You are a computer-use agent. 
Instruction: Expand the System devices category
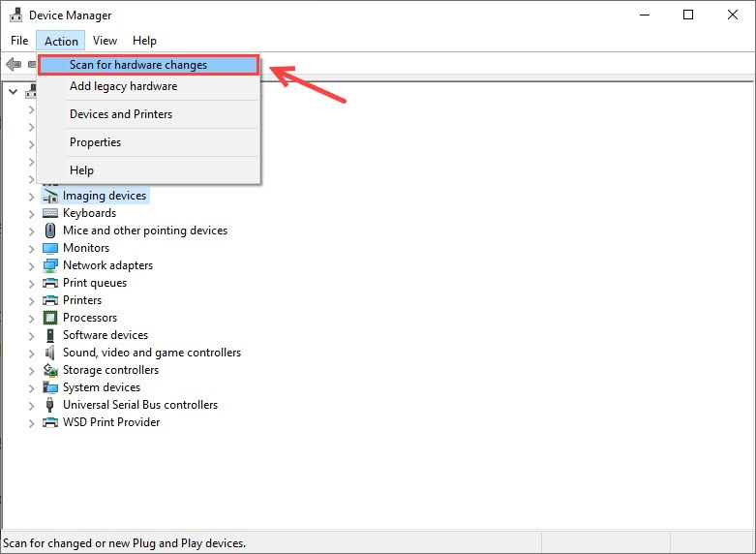[x=31, y=388]
